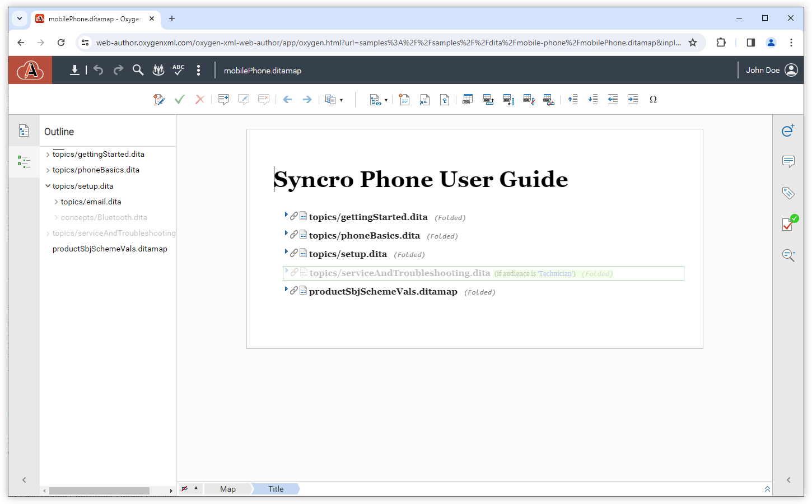Expand topics/gettingStarted.dita in Outline
This screenshot has height=504, width=812.
48,155
